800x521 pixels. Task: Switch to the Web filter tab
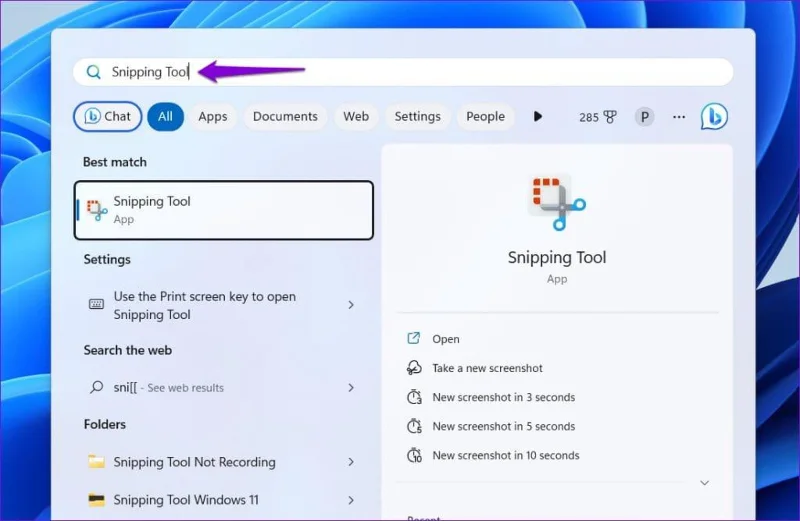(356, 116)
